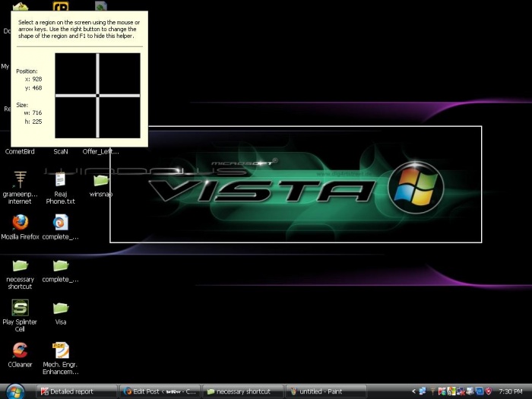
Task: Click network tray icon with red X
Action: (x=461, y=391)
